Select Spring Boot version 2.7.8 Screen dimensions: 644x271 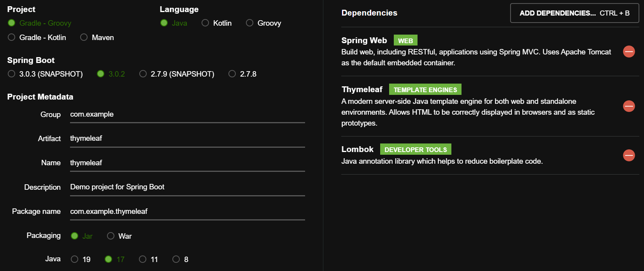pyautogui.click(x=242, y=74)
